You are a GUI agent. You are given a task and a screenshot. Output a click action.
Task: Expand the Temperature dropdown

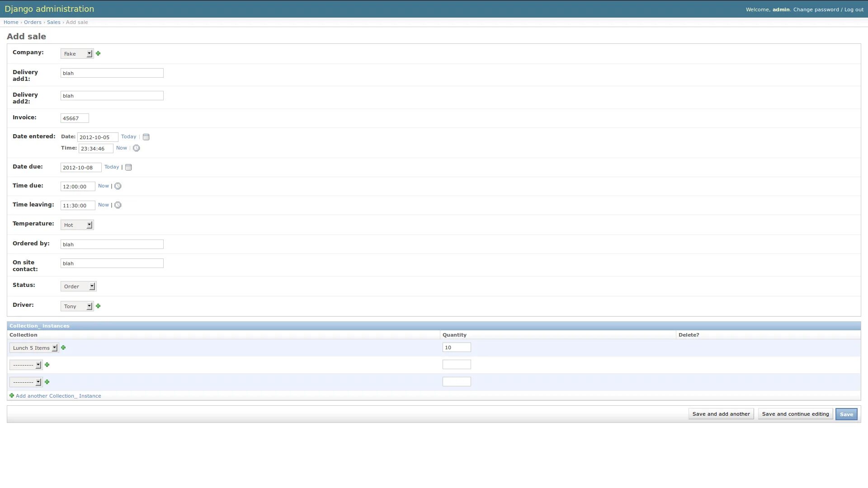point(77,225)
